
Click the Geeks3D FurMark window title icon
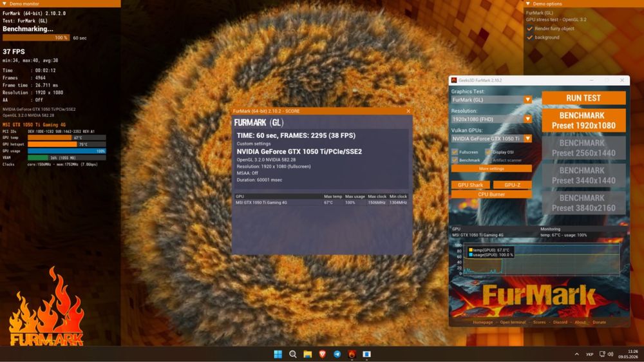(x=454, y=80)
